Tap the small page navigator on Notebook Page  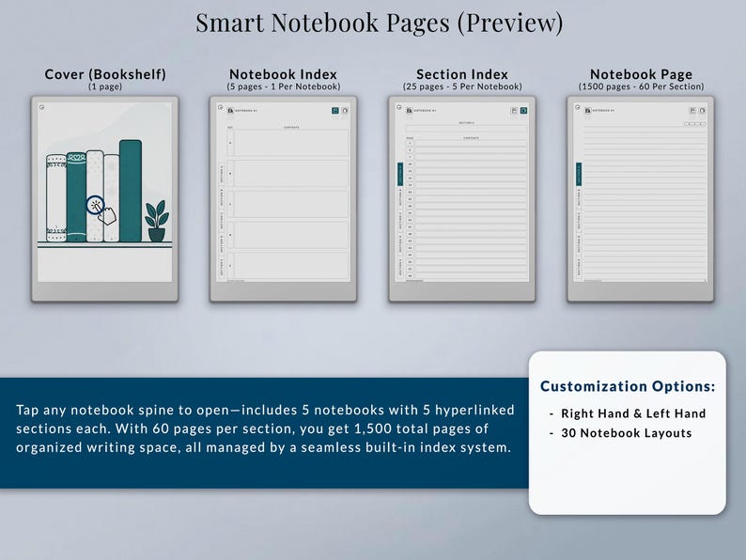coord(695,124)
